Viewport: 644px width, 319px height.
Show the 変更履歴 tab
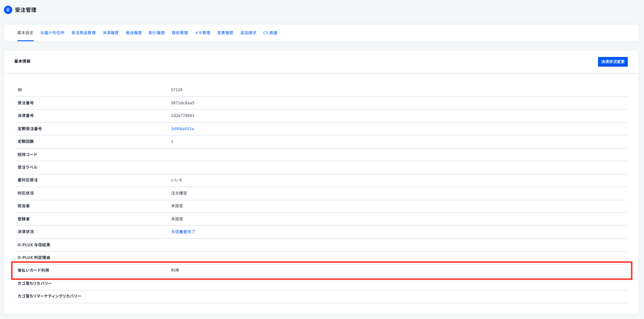(x=225, y=33)
